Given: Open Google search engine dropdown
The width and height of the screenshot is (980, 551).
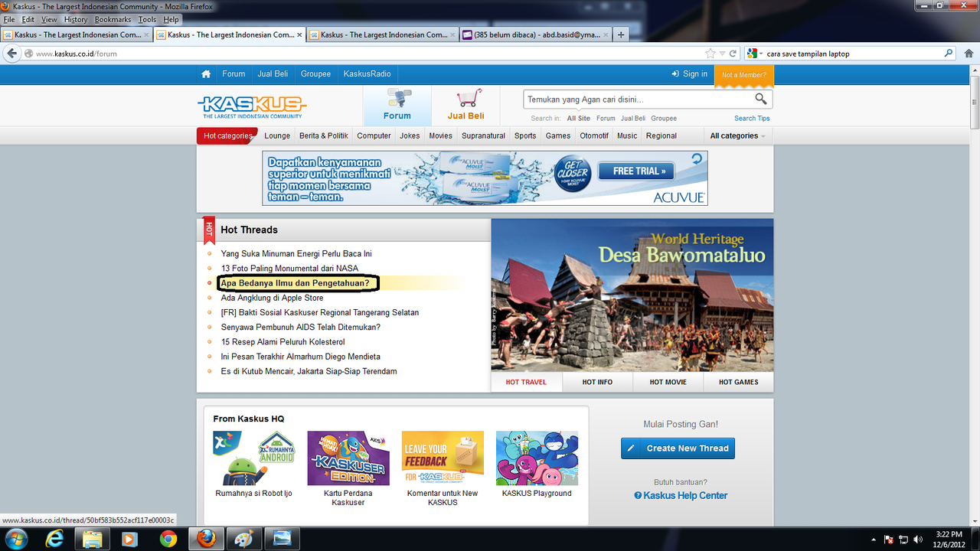Looking at the screenshot, I should 755,54.
